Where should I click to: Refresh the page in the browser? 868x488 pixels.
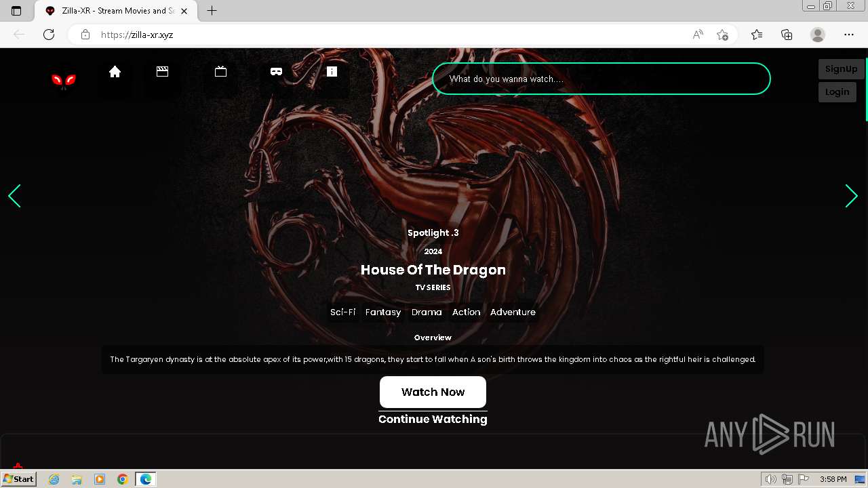point(49,35)
